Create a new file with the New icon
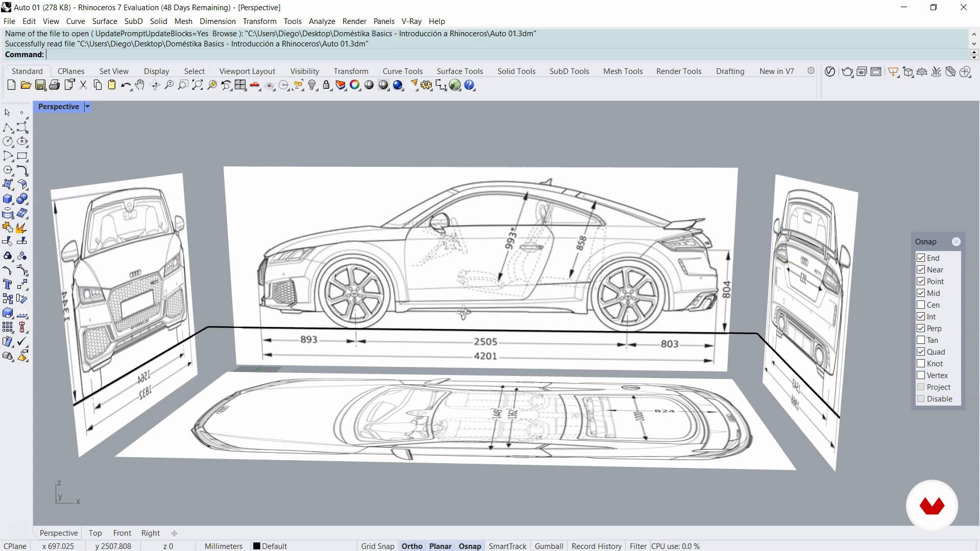This screenshot has height=551, width=980. 11,85
